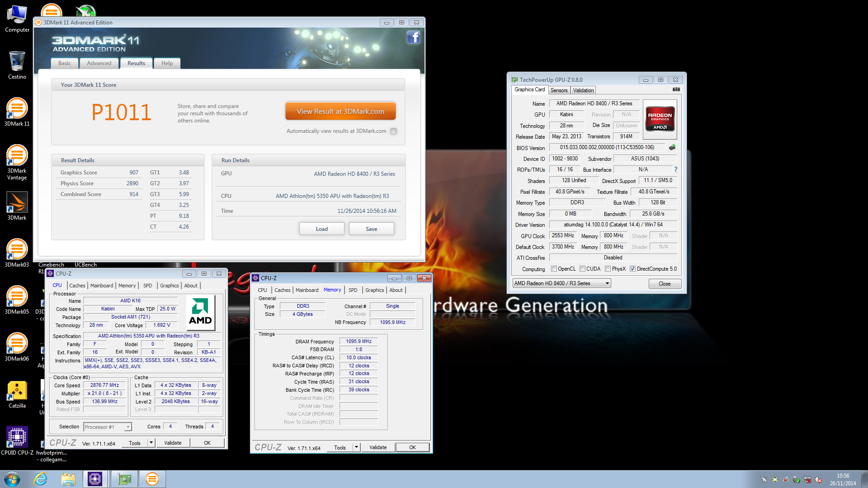Switch to Advanced tab in 3DMark 11
Image resolution: width=868 pixels, height=488 pixels.
99,63
